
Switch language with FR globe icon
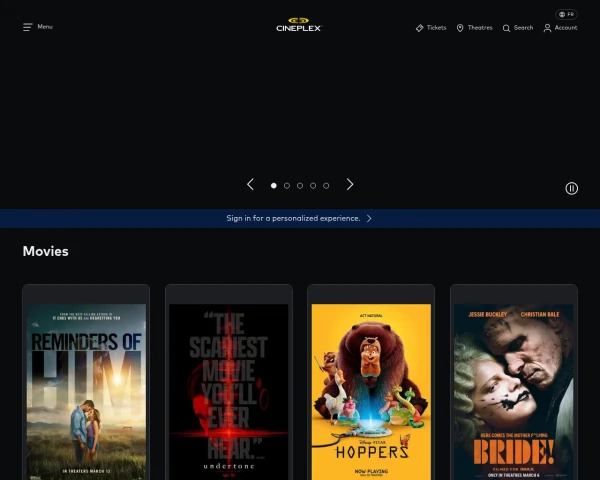point(566,14)
